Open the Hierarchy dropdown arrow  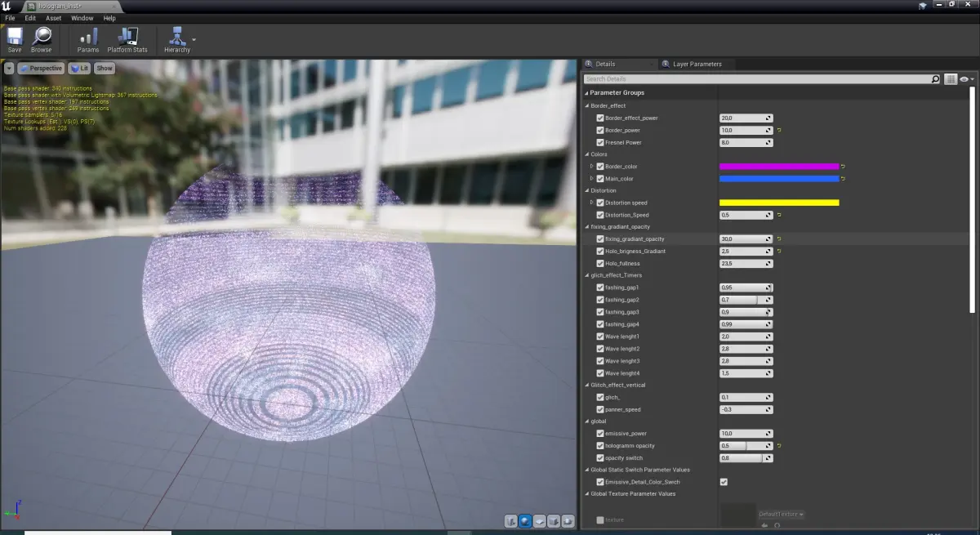pyautogui.click(x=194, y=39)
